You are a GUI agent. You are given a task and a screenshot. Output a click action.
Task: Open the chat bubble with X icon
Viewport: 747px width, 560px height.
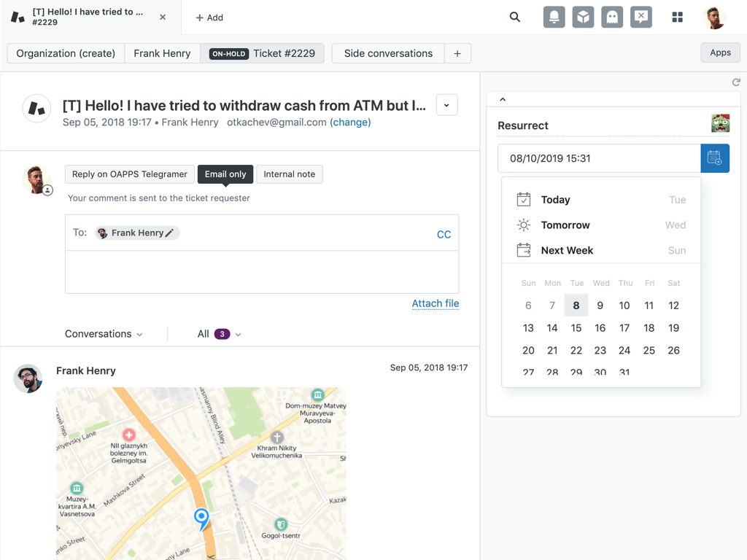pos(641,17)
